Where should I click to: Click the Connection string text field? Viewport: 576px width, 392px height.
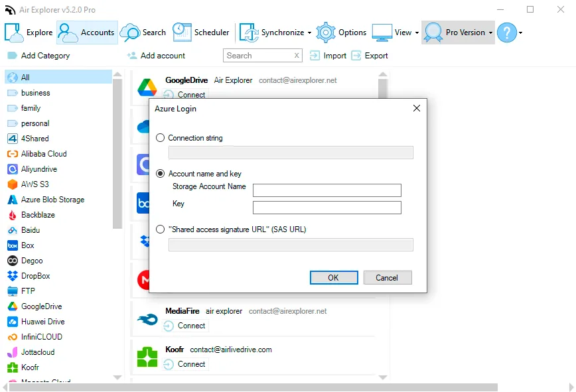click(x=291, y=153)
